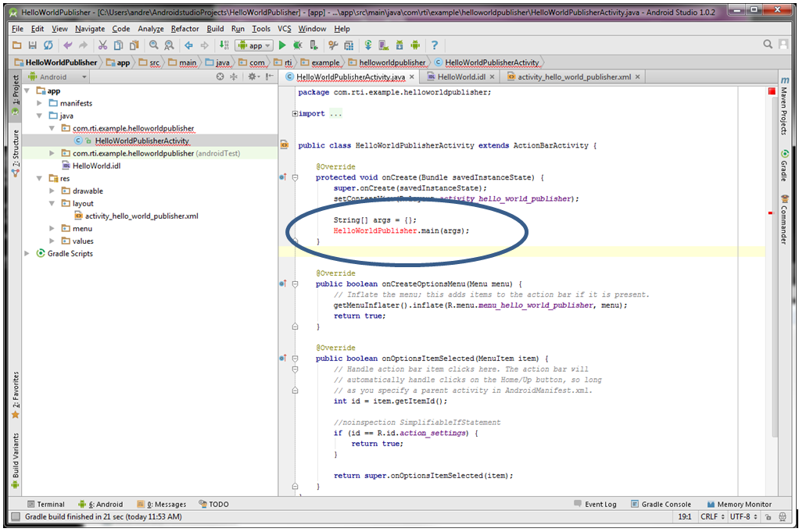799x532 pixels.
Task: Click the Collapse All icon in project panel
Action: (x=234, y=77)
